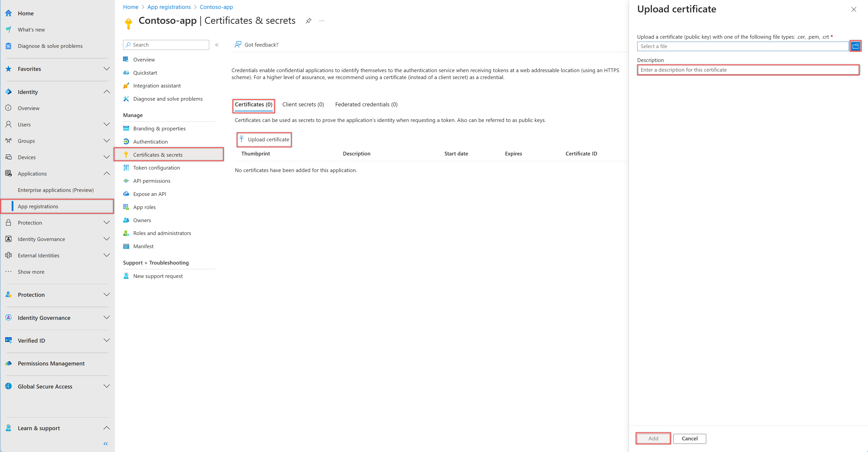Click the Manifest icon
The height and width of the screenshot is (452, 868).
126,246
